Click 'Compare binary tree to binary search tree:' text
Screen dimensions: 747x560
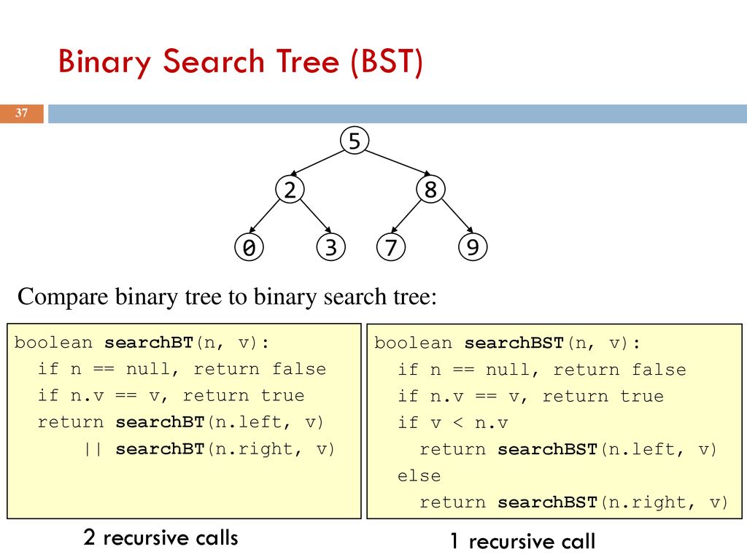[228, 297]
